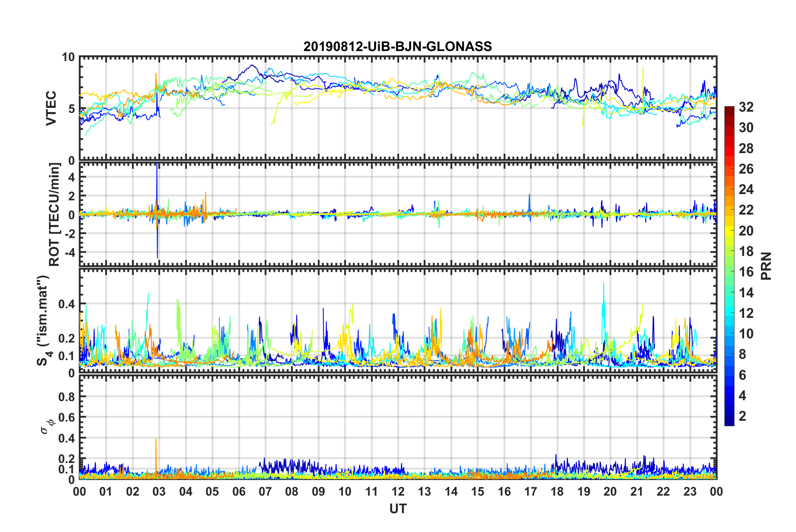Click x-axis tick label 14
796x532 pixels.
point(451,491)
